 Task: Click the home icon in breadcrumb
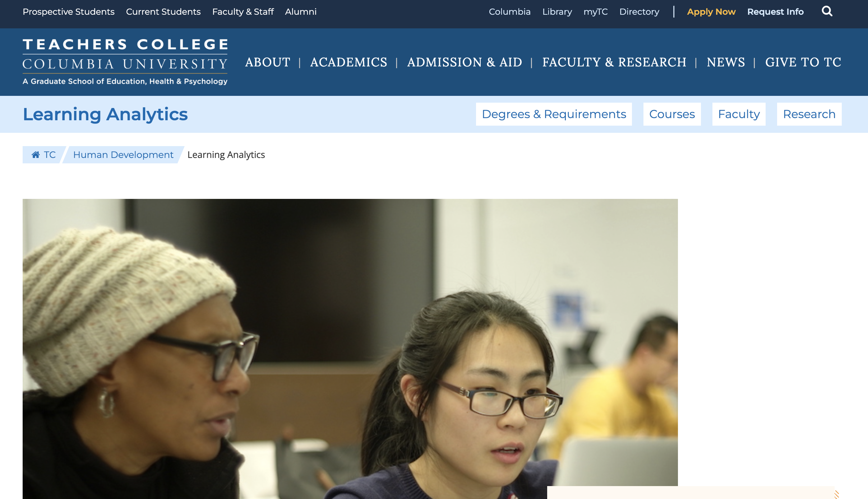pyautogui.click(x=36, y=155)
